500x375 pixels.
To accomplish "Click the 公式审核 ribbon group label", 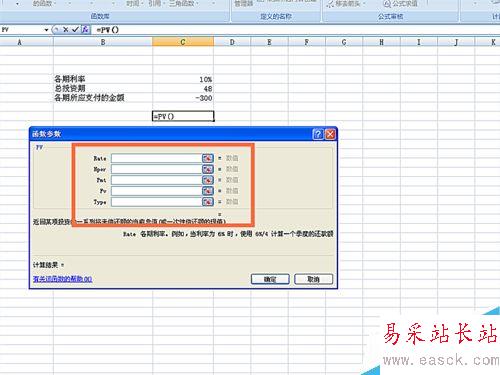I will pyautogui.click(x=390, y=16).
